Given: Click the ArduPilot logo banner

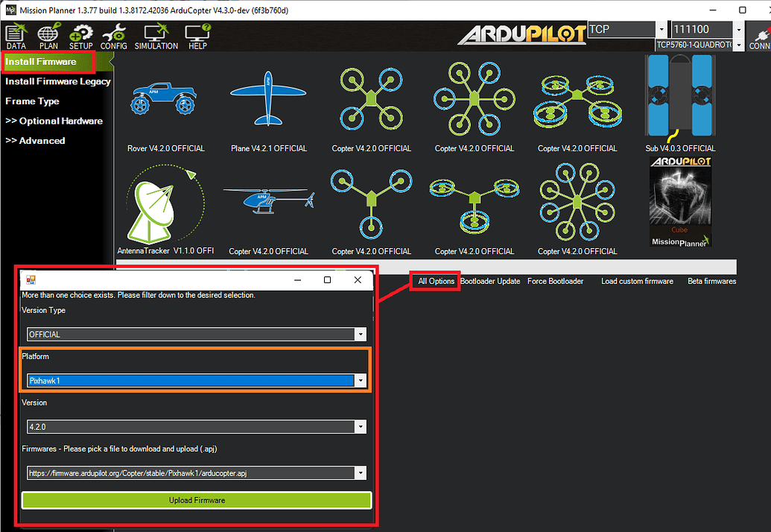Looking at the screenshot, I should coord(522,34).
